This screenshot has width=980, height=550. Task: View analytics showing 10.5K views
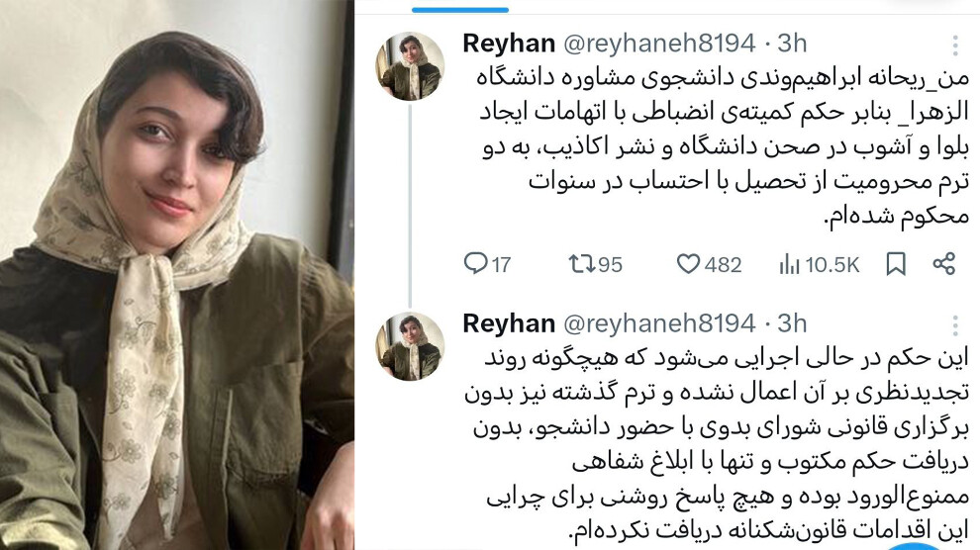point(820,265)
